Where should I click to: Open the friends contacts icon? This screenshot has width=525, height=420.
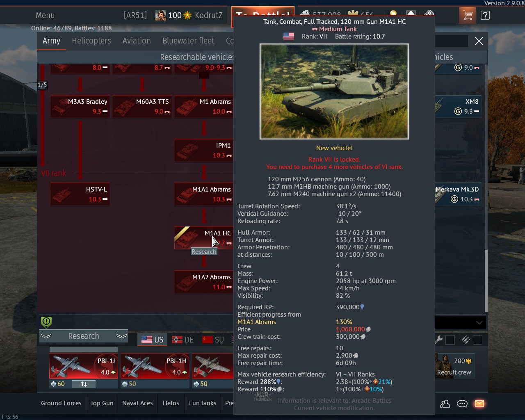click(445, 404)
